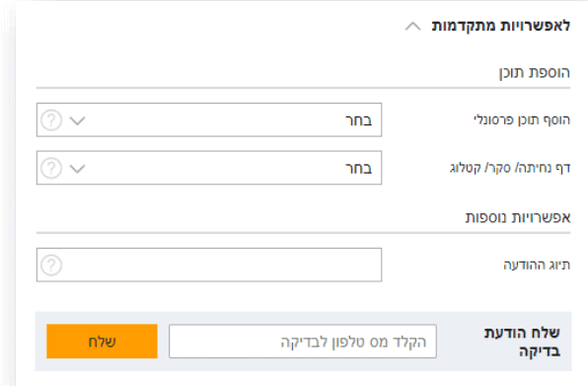Collapse the לאפשרויות מתקדמות section chevron
Image resolution: width=588 pixels, height=386 pixels.
[412, 27]
